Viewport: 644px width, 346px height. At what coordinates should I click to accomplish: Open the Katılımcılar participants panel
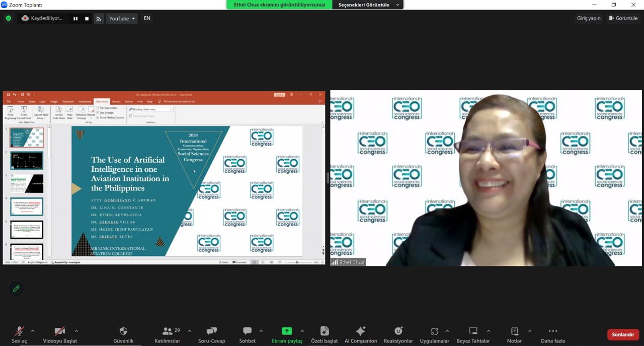pos(168,331)
